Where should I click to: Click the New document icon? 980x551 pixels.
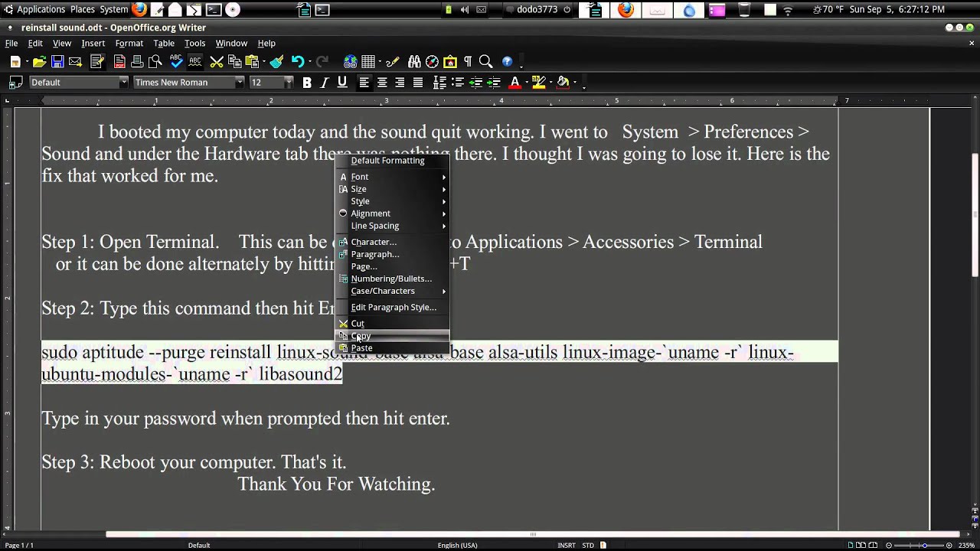(15, 62)
